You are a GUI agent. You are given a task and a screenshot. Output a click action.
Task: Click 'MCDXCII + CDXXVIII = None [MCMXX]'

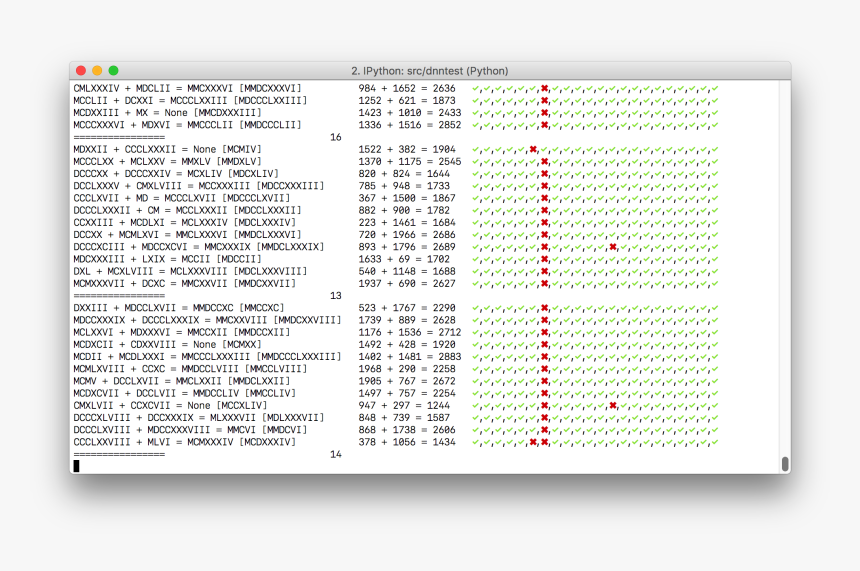click(x=167, y=344)
